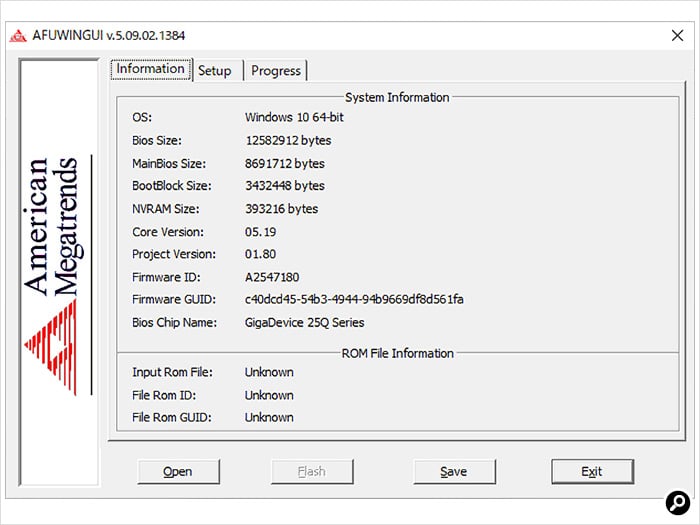Click the File Rom GUID 'Unknown' value

pos(269,417)
